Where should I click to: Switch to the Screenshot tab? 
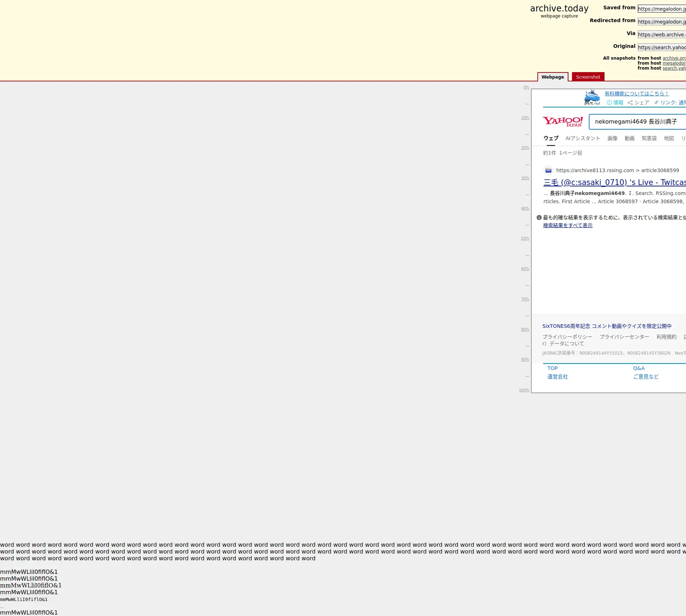click(x=588, y=77)
